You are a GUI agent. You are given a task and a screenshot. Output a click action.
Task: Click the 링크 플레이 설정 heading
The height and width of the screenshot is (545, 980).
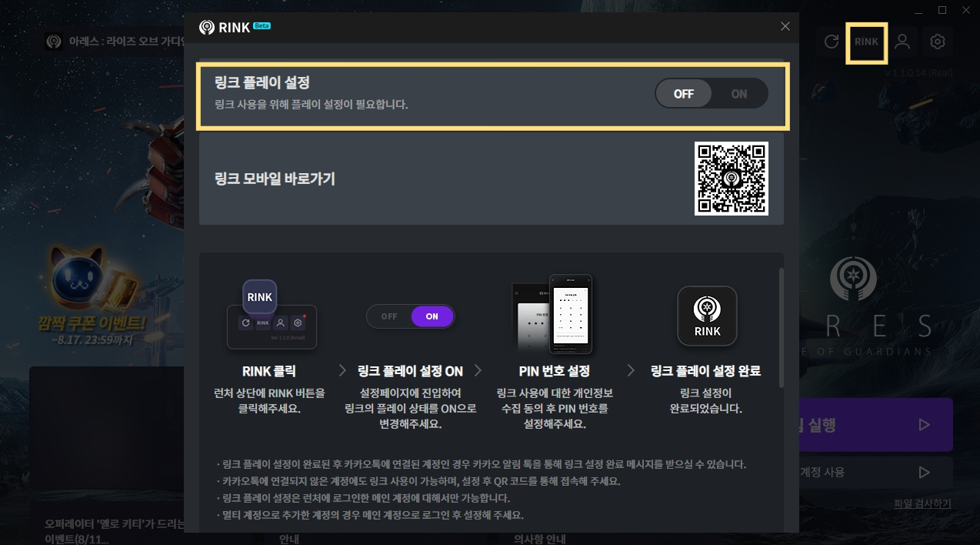click(262, 82)
